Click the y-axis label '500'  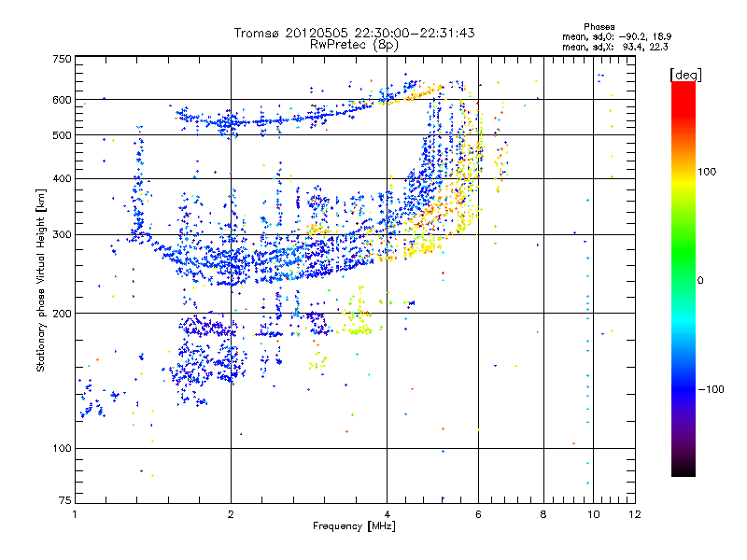click(62, 135)
